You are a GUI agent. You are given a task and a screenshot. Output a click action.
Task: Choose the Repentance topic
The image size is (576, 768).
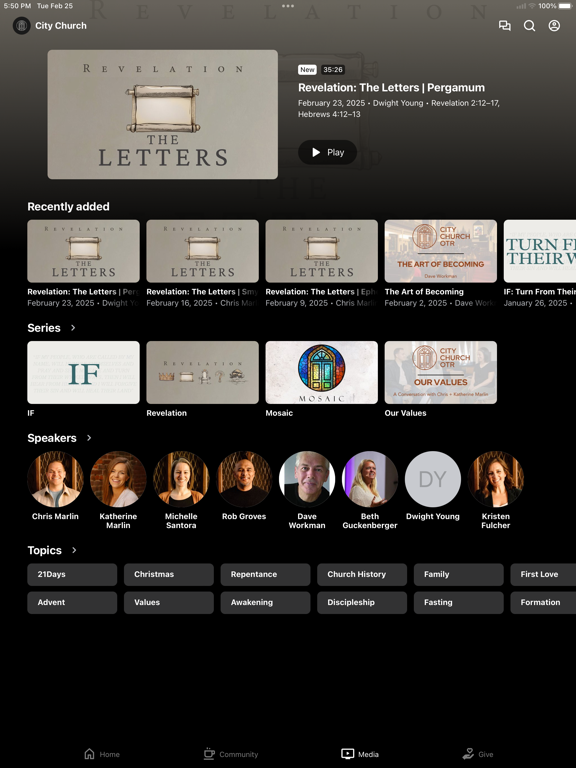pyautogui.click(x=265, y=575)
